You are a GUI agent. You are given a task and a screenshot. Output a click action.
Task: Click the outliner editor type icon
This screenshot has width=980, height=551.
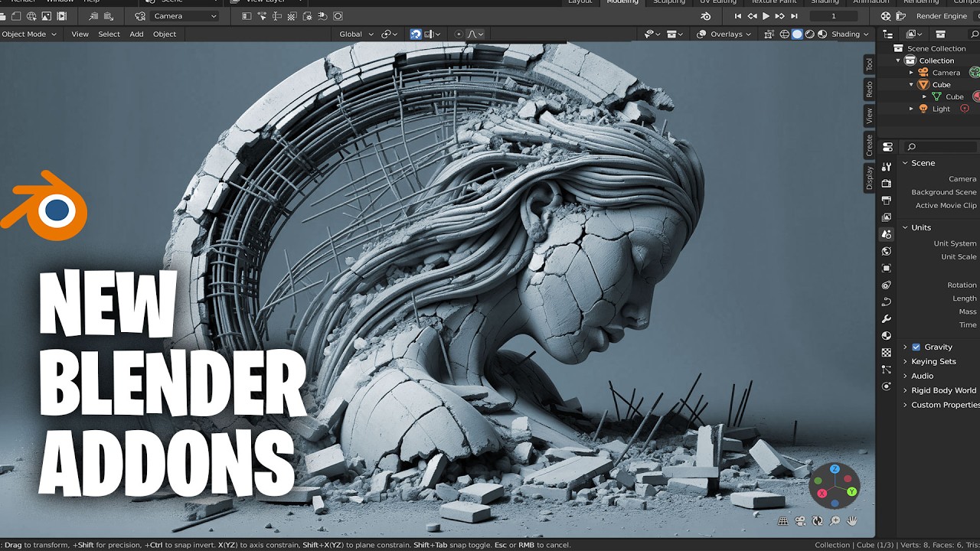point(888,34)
